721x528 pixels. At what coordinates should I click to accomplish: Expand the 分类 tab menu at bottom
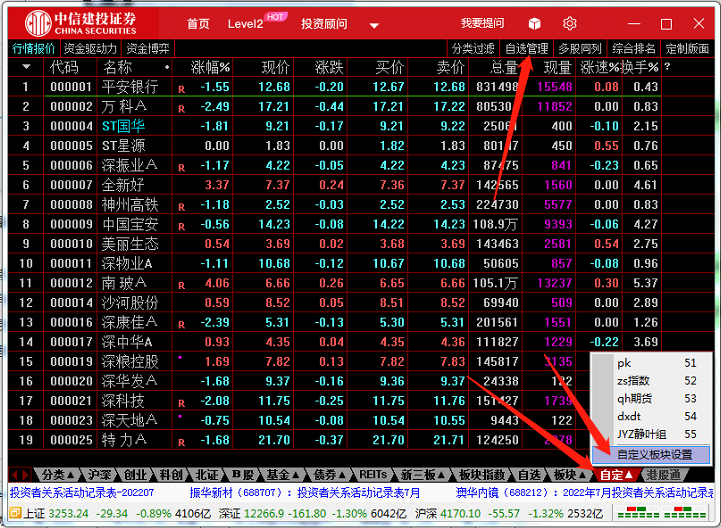click(x=58, y=474)
